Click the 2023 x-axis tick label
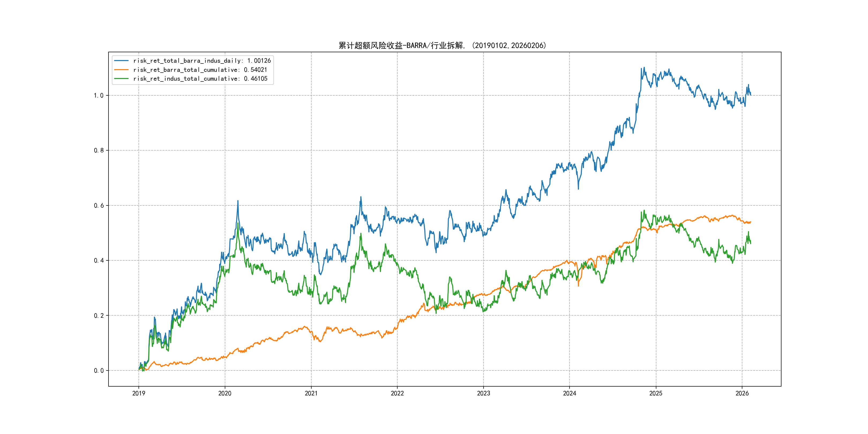Screen dimensions: 868x434 point(484,393)
